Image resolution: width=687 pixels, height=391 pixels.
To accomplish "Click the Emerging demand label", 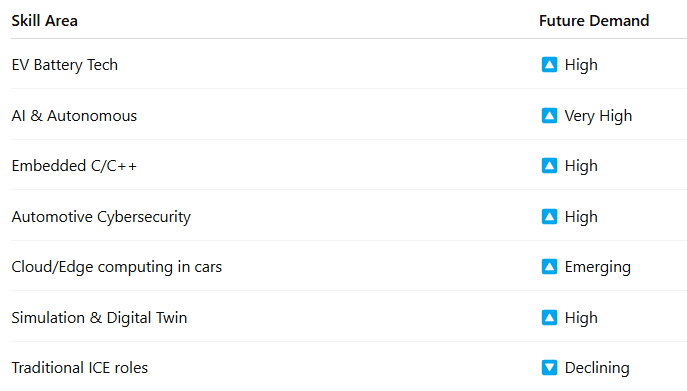I will click(x=598, y=267).
